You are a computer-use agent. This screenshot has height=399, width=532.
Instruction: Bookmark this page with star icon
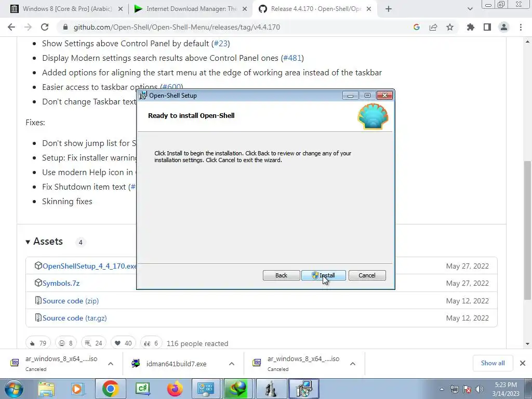(450, 27)
